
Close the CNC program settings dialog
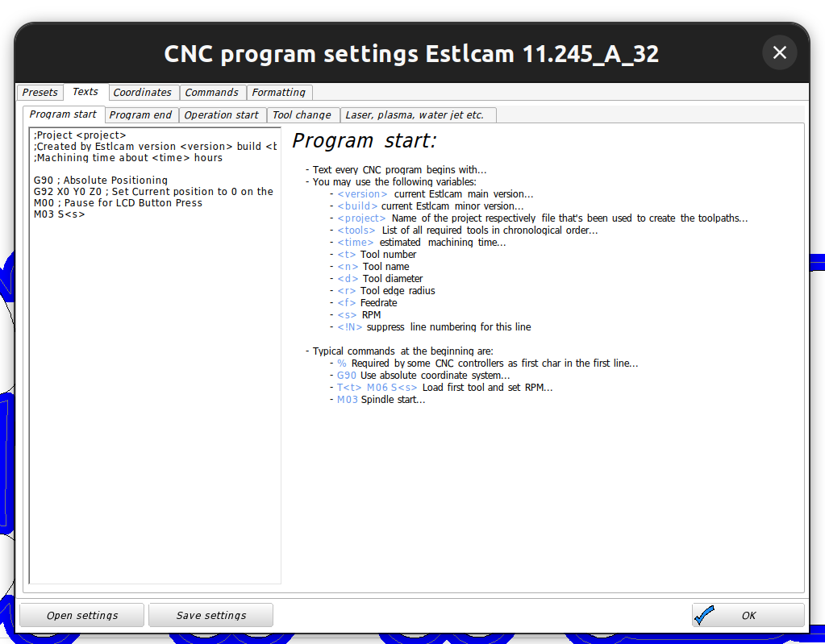[x=779, y=52]
